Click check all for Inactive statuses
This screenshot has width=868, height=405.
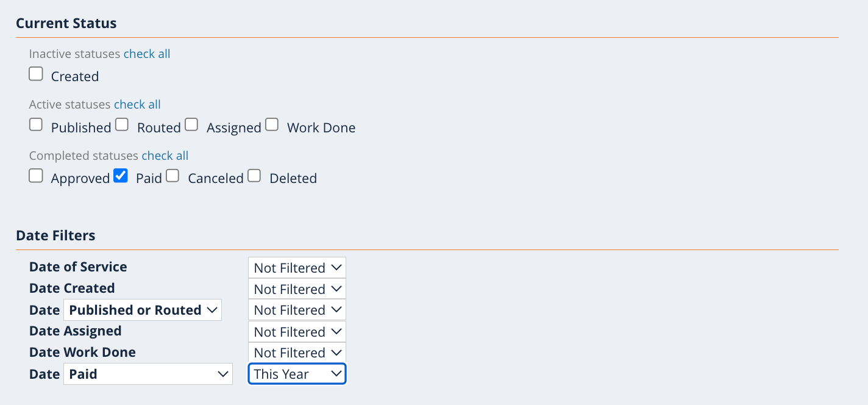tap(147, 54)
